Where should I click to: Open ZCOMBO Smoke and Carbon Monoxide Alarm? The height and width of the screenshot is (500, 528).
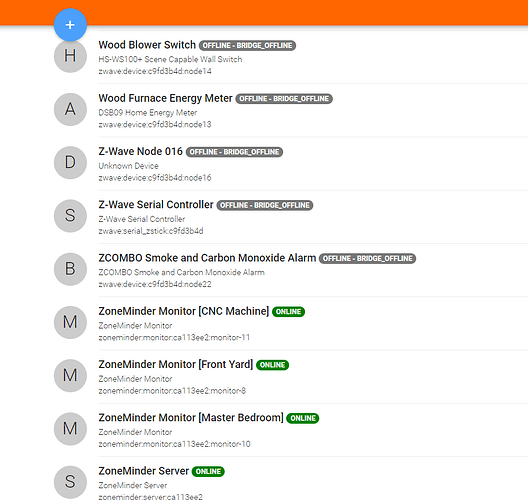207,258
